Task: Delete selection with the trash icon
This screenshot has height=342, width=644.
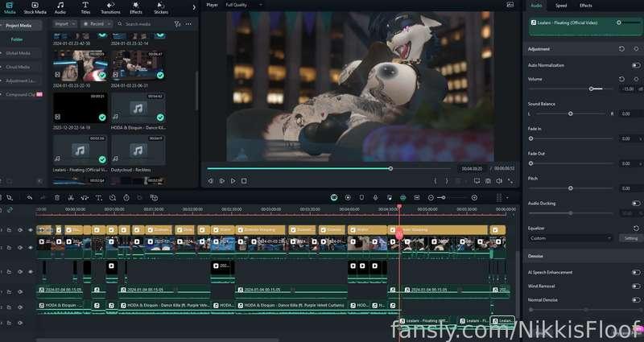Action: (57, 198)
